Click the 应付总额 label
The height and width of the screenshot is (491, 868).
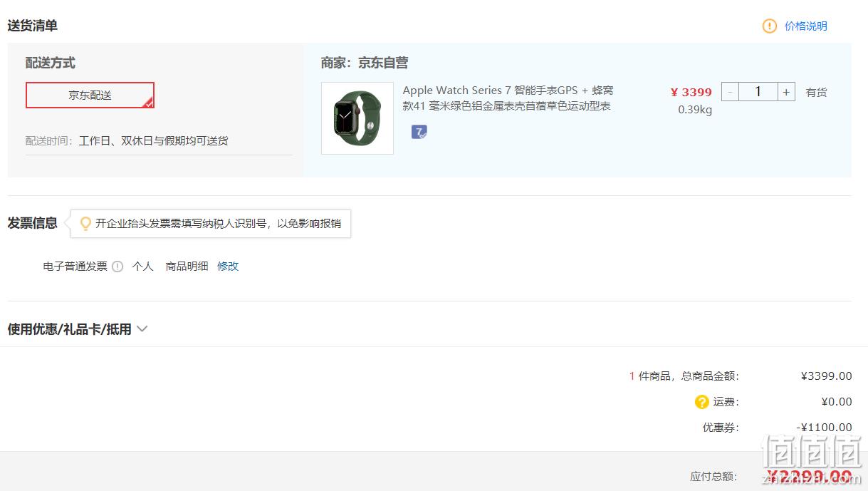[714, 476]
